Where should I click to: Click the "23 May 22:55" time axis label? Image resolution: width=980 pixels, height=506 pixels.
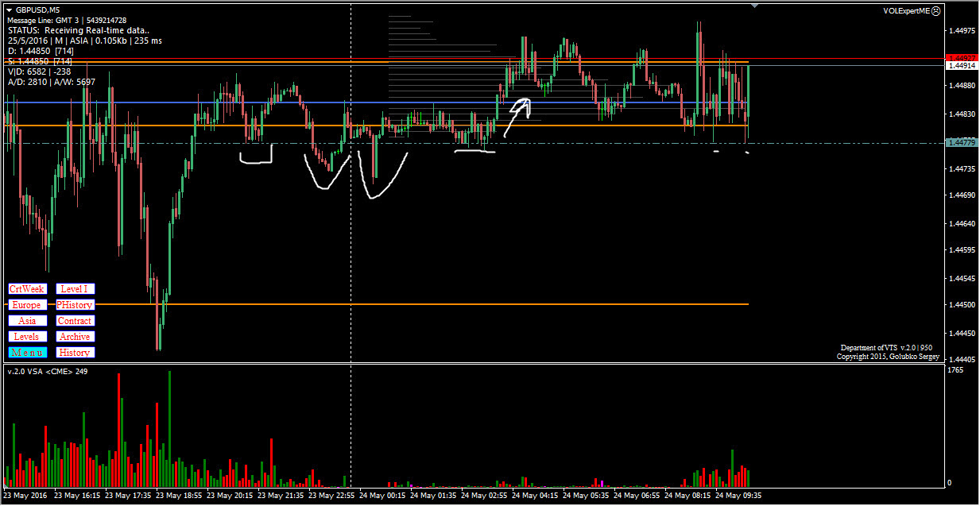[331, 496]
